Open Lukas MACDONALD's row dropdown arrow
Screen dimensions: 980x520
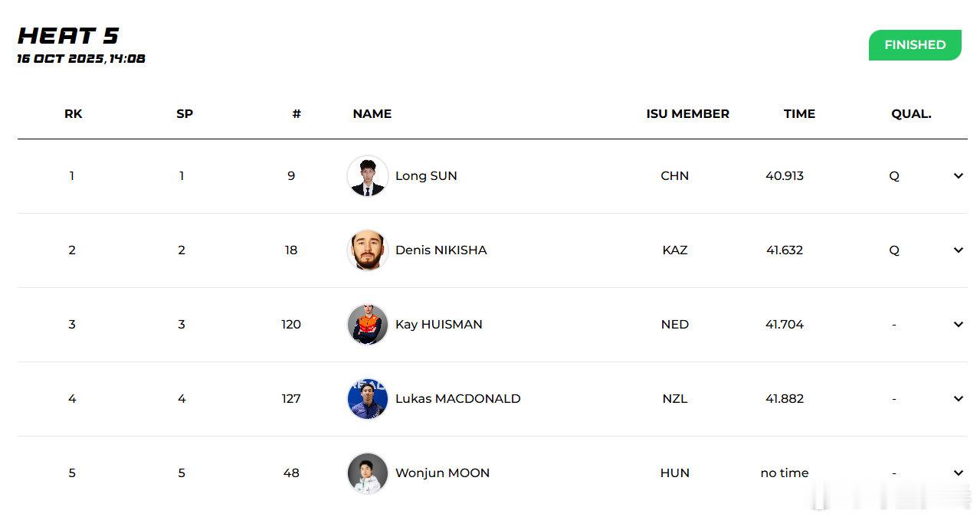(958, 399)
